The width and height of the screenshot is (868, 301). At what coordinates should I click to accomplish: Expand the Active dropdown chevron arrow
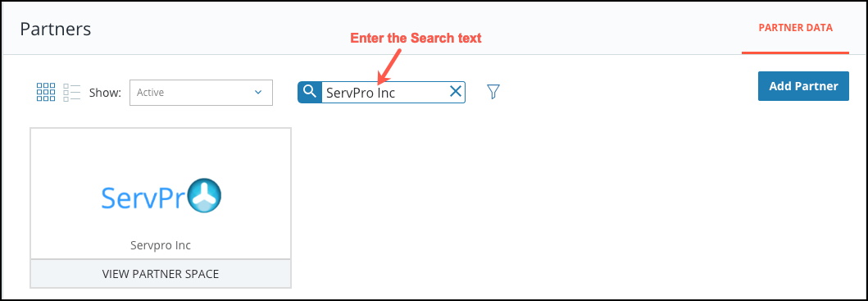pyautogui.click(x=258, y=92)
